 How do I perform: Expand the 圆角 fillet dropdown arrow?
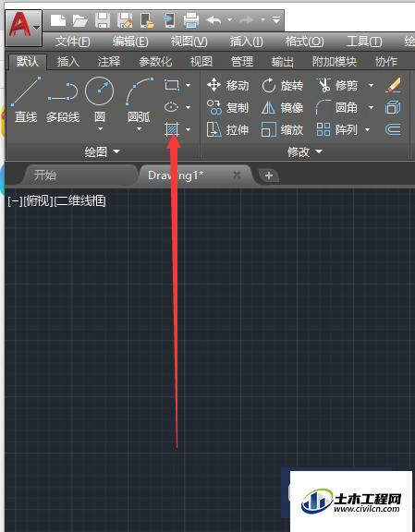pos(372,107)
